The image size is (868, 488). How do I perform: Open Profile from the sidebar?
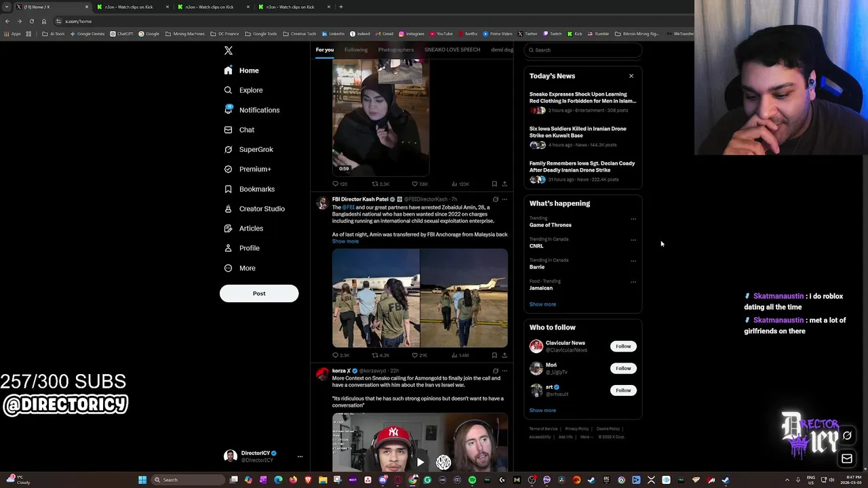click(241, 248)
